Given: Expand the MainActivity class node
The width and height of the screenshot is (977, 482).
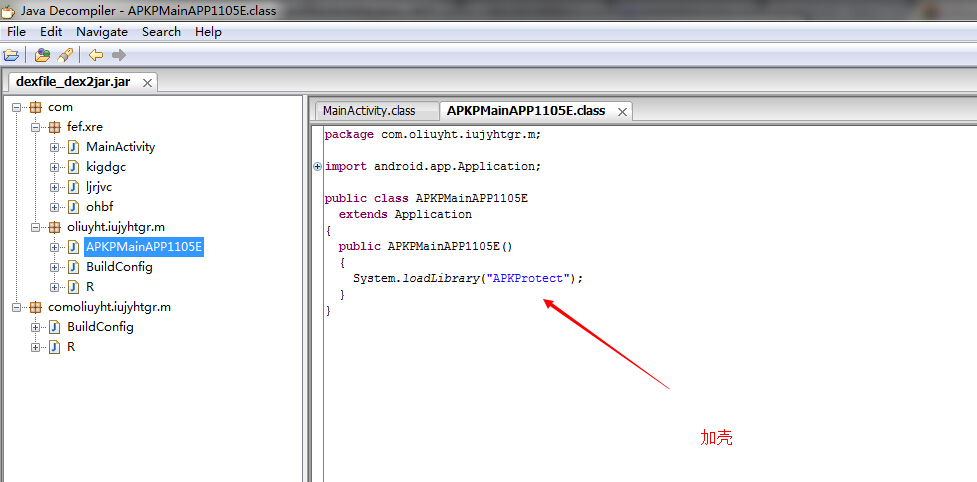Looking at the screenshot, I should pyautogui.click(x=55, y=147).
